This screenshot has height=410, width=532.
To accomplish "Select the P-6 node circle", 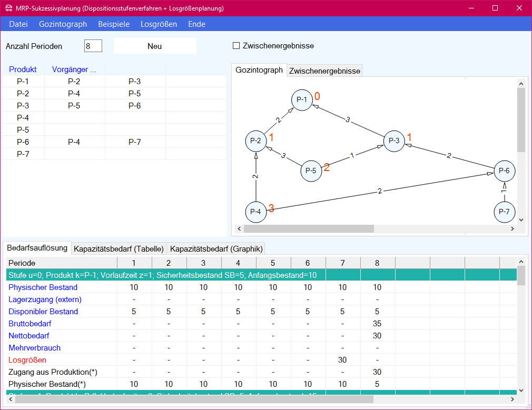I will (x=504, y=171).
